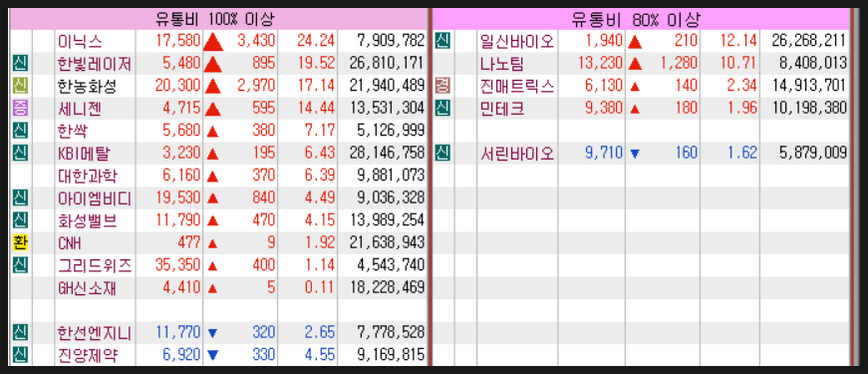Select the stock name 한농화성
This screenshot has width=868, height=374.
pyautogui.click(x=88, y=86)
